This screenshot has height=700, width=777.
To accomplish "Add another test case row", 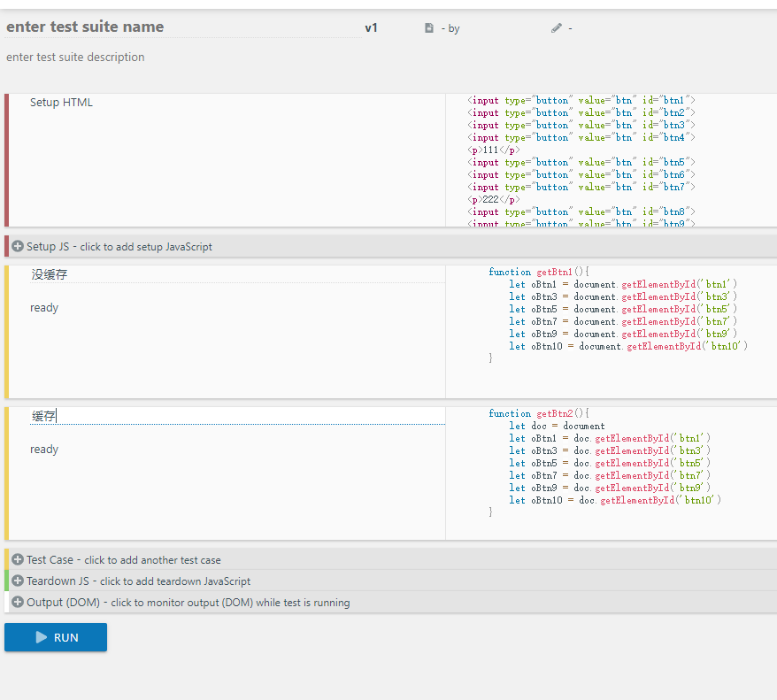I will pos(390,560).
